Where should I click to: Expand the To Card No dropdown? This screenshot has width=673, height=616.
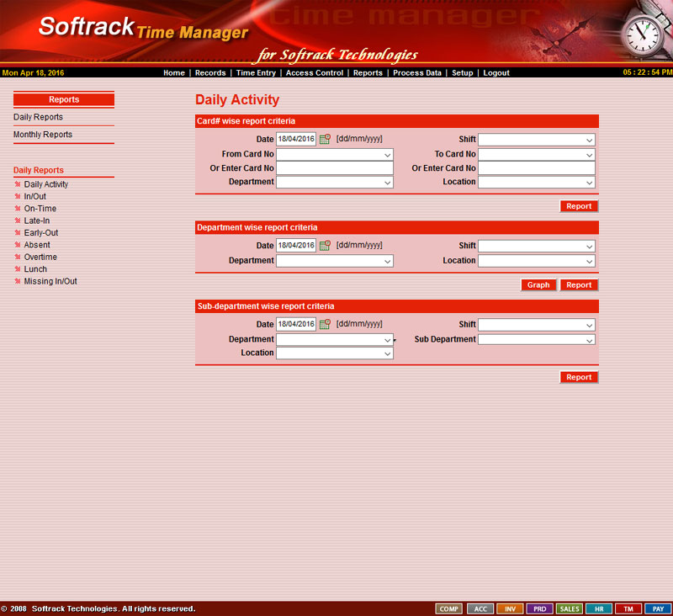537,155
